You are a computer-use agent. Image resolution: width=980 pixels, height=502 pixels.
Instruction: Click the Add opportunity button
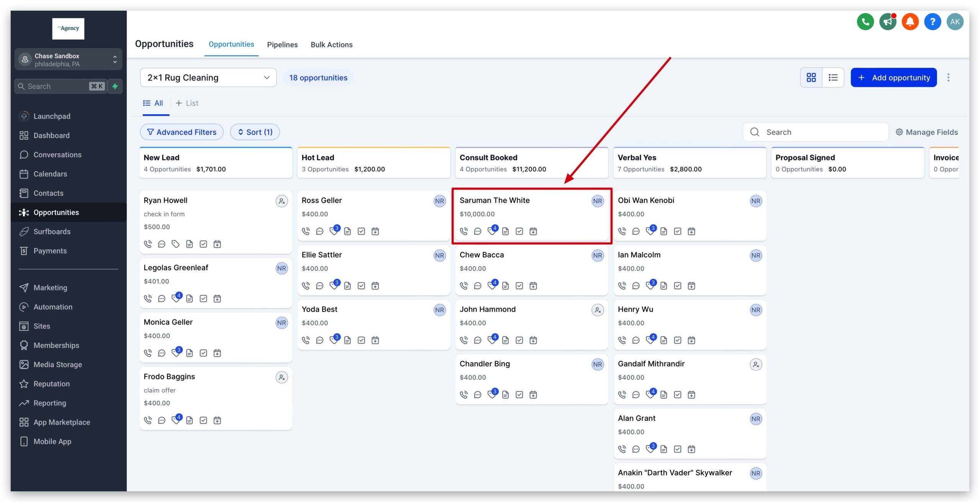point(893,77)
